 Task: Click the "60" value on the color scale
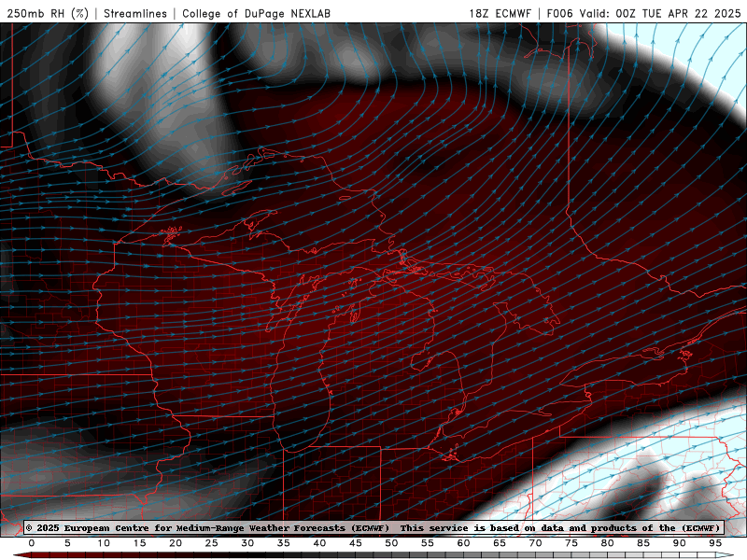tap(463, 543)
